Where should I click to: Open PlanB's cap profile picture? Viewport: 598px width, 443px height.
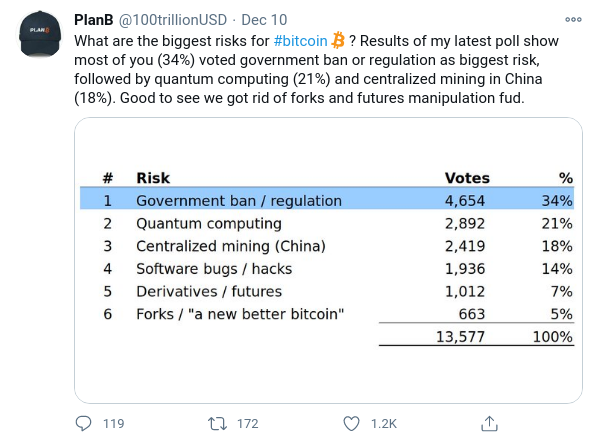coord(40,34)
